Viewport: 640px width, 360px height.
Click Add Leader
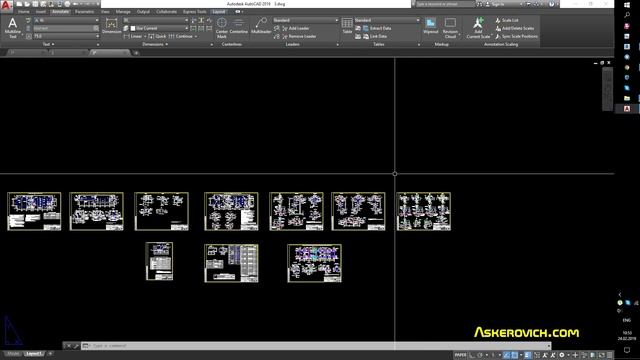tap(295, 28)
